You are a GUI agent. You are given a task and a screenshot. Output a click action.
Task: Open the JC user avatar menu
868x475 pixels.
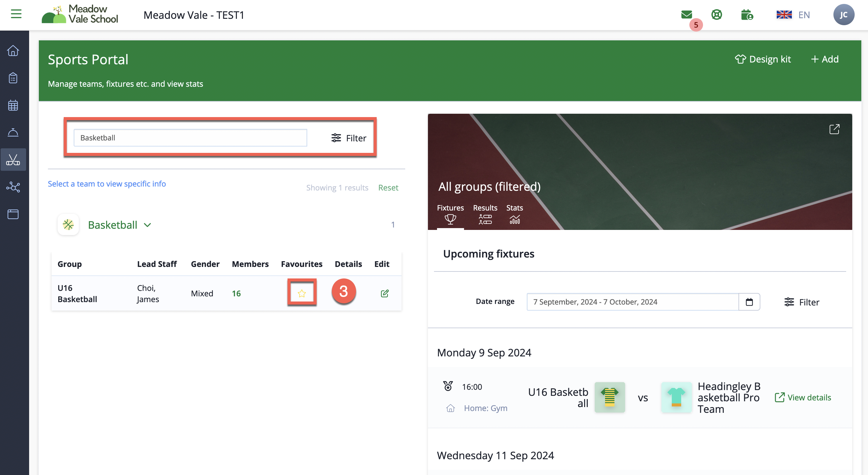(843, 15)
